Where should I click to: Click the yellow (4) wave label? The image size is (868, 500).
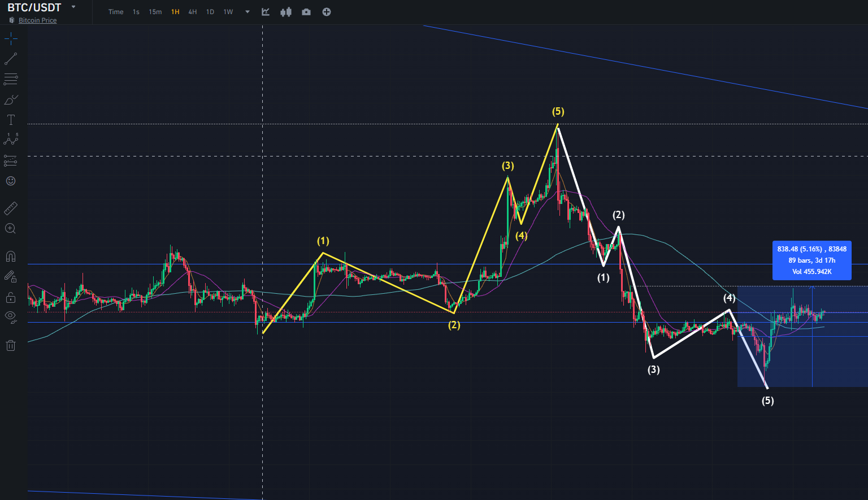coord(521,236)
